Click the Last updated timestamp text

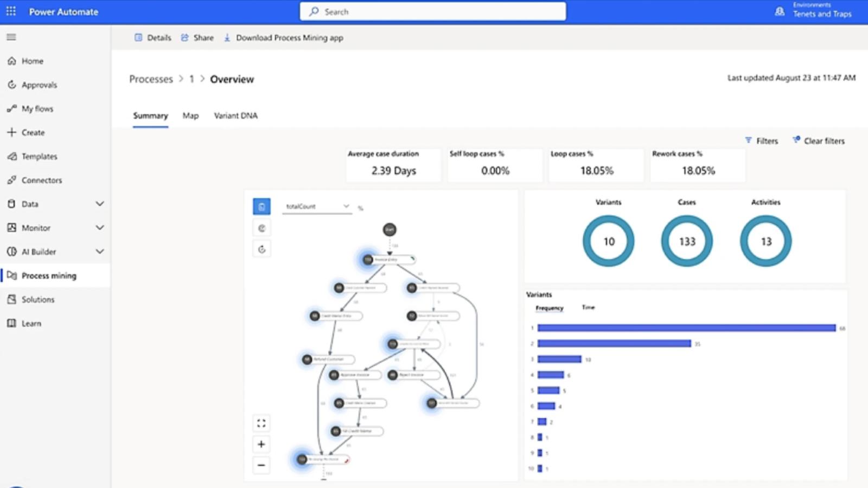[x=792, y=78]
